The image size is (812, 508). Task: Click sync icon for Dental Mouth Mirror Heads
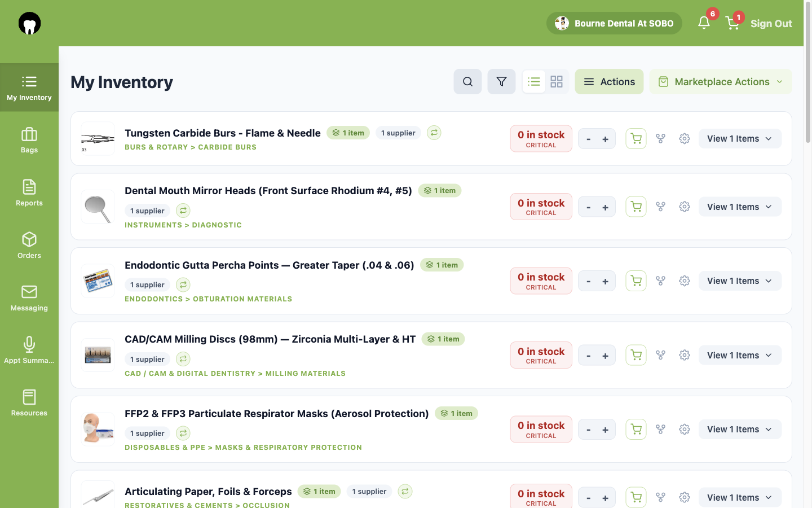point(183,211)
